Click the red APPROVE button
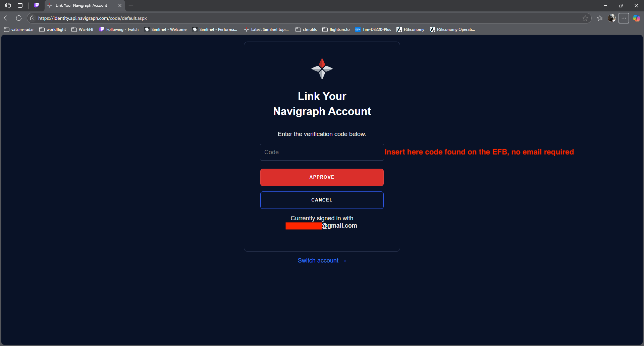This screenshot has height=346, width=644. [x=322, y=177]
